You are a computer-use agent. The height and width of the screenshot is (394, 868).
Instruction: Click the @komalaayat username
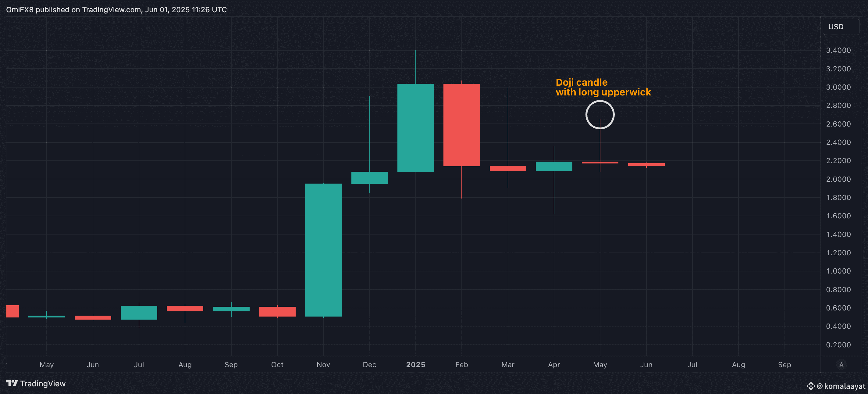tap(841, 386)
